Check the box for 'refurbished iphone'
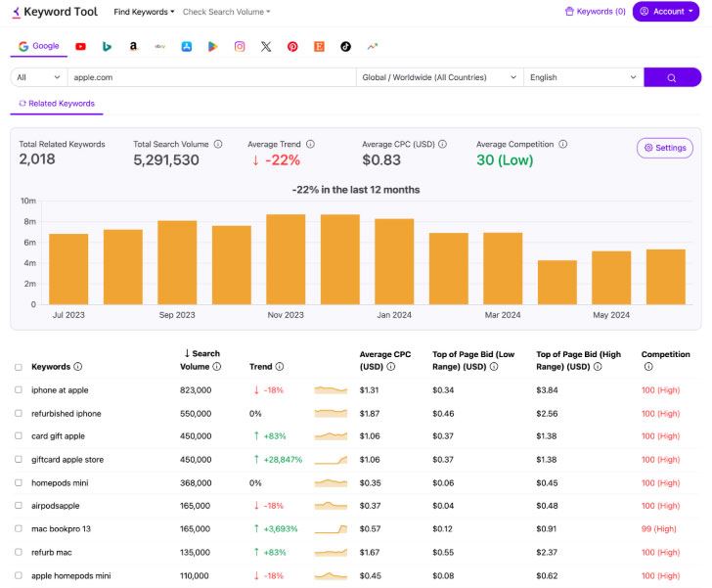This screenshot has height=588, width=712. (19, 413)
